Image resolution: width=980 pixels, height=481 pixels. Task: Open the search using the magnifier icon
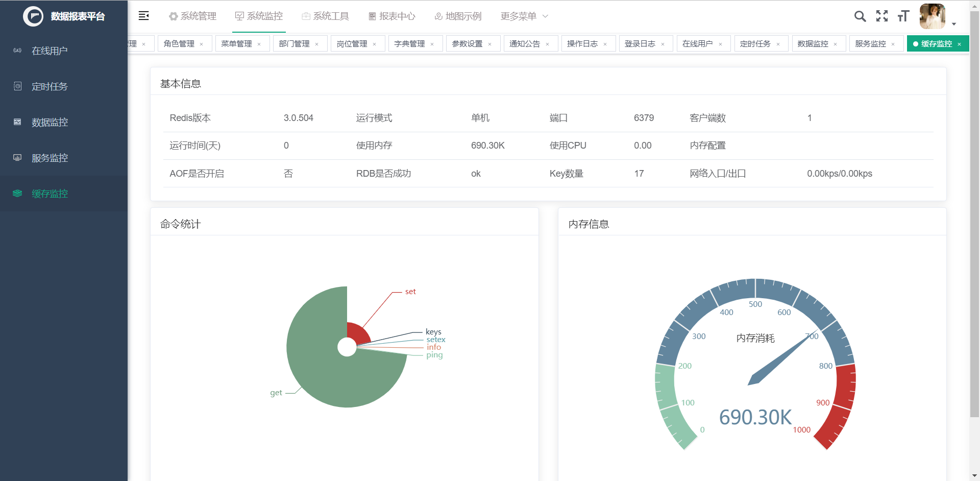pyautogui.click(x=860, y=16)
